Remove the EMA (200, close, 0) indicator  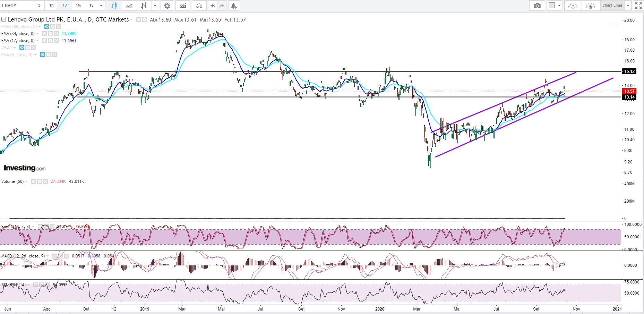(x=59, y=27)
